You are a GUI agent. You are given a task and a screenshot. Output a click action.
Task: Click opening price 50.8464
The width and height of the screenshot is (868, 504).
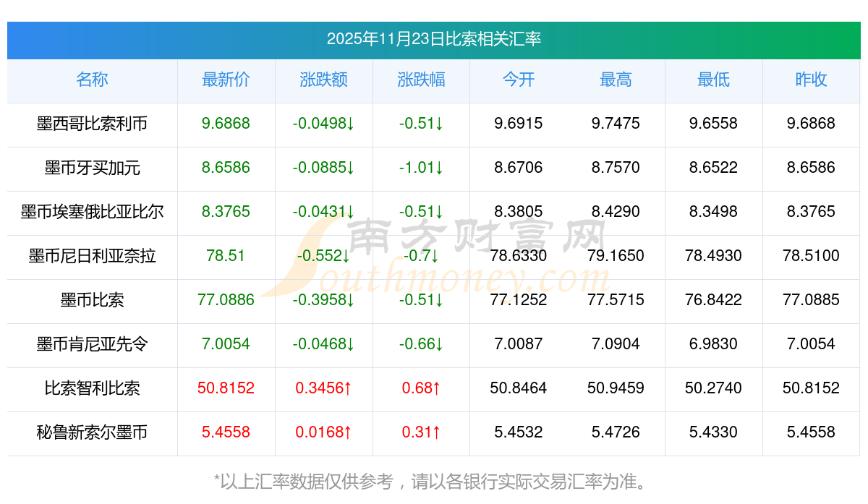pos(519,388)
